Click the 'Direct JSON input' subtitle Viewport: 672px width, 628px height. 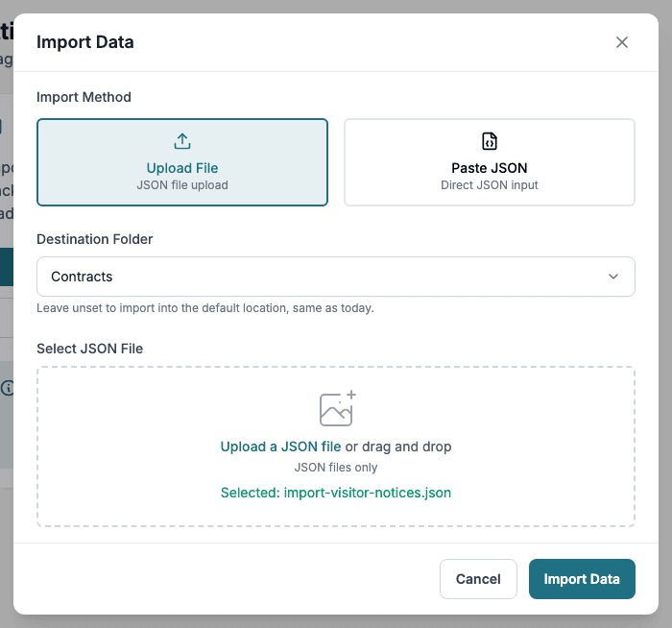point(490,185)
